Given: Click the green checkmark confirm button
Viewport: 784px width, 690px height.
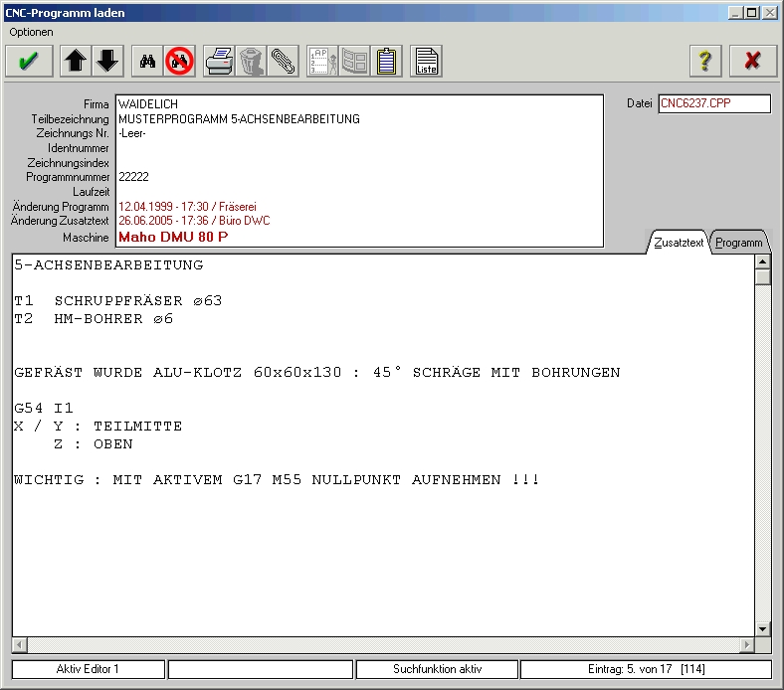Looking at the screenshot, I should pyautogui.click(x=29, y=61).
